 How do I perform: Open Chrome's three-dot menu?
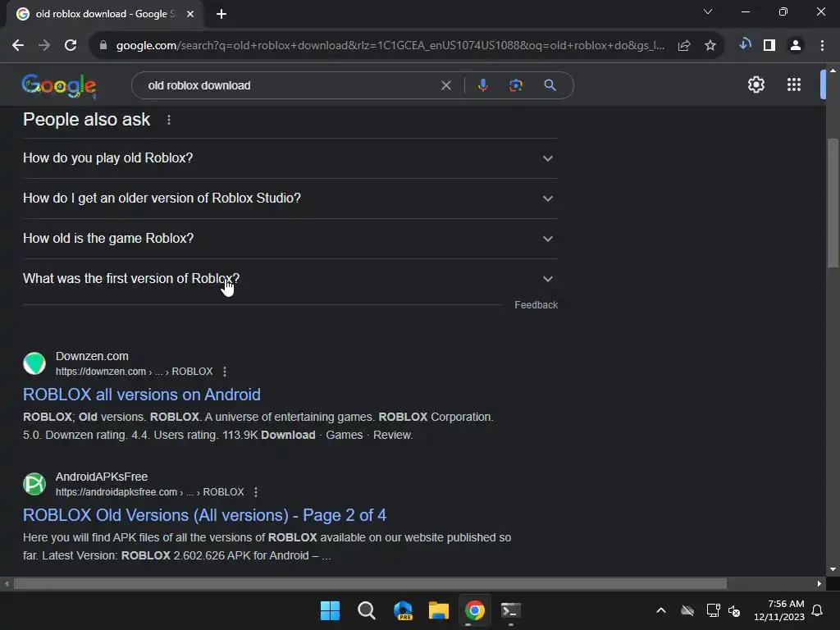pyautogui.click(x=822, y=46)
